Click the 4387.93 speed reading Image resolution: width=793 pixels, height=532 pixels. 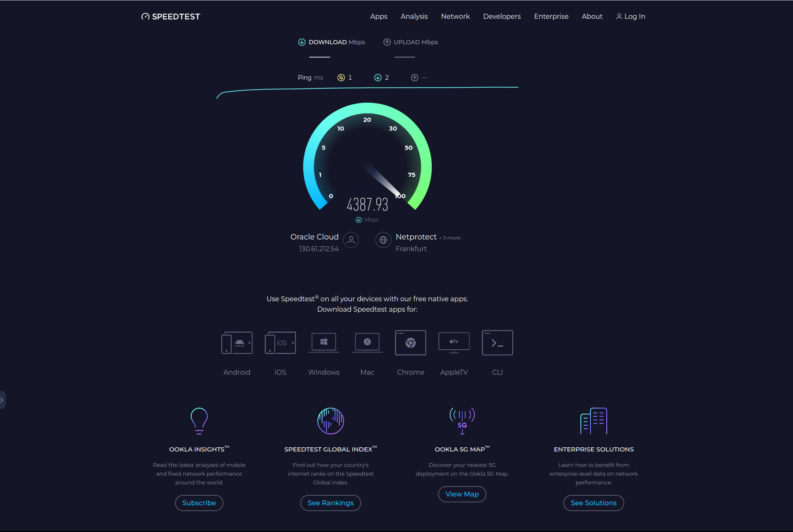coord(367,204)
